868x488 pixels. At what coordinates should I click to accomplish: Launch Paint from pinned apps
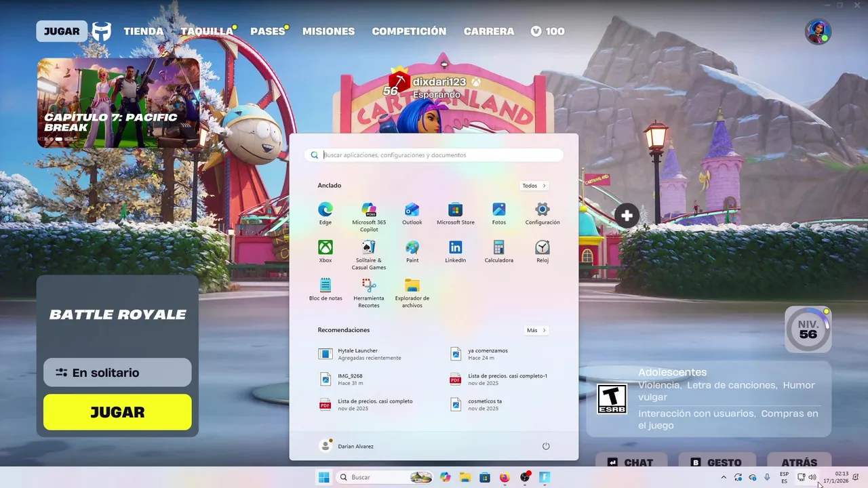coord(412,251)
